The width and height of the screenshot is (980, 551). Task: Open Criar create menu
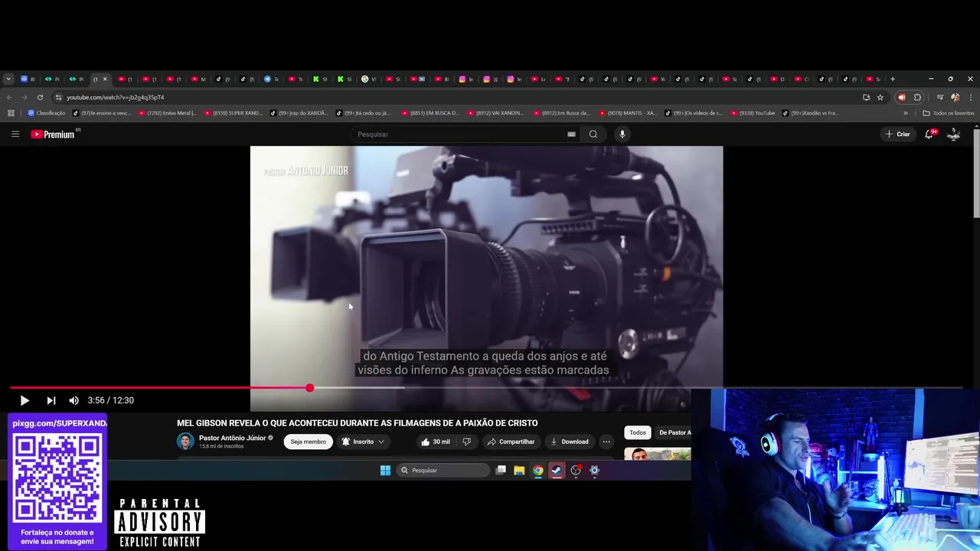[x=897, y=134]
